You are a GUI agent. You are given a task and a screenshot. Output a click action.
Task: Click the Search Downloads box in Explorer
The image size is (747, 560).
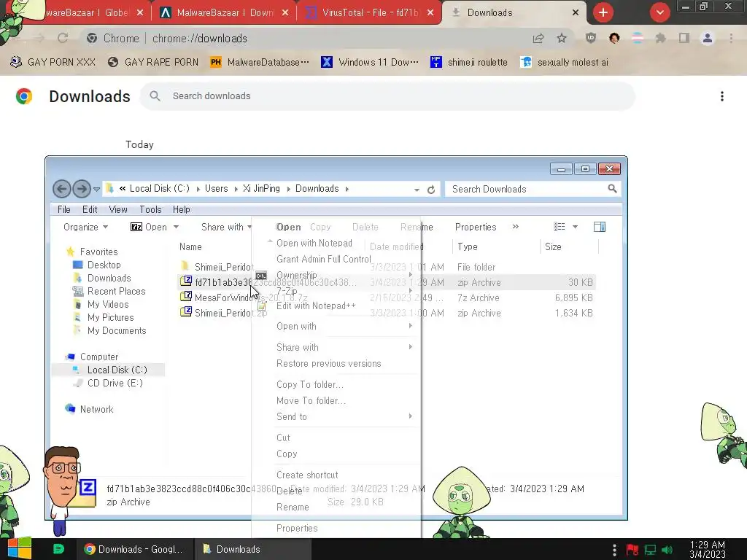click(x=533, y=189)
